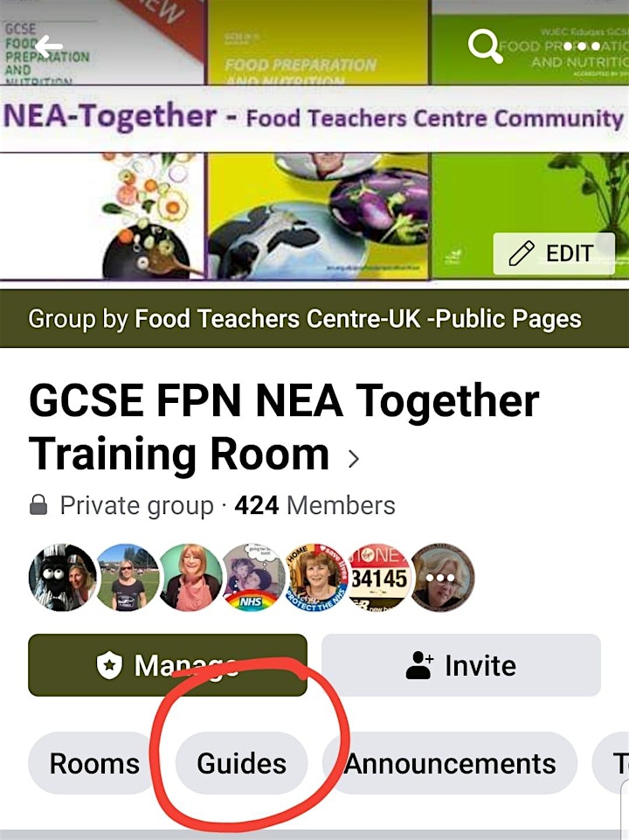Click the Invite button
The image size is (629, 840).
click(461, 665)
